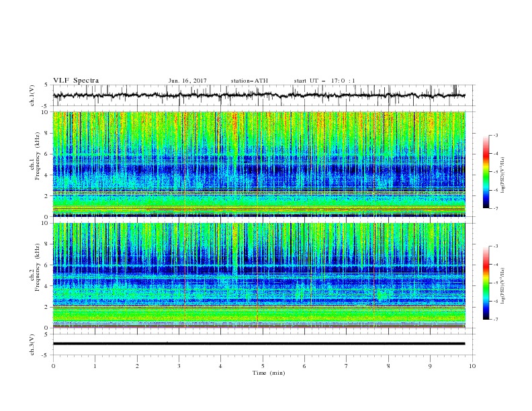Click the ch.1 spectrogram colorbar
The image size is (532, 411).
coord(486,171)
